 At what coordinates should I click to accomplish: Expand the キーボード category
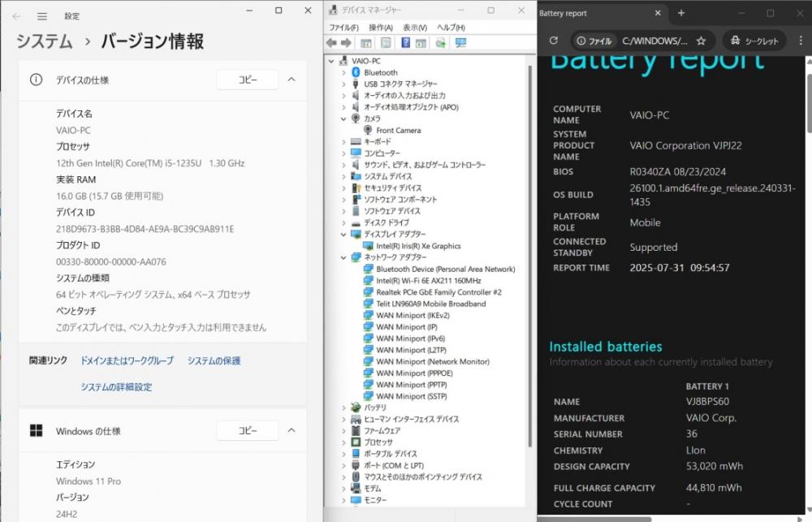tap(343, 142)
